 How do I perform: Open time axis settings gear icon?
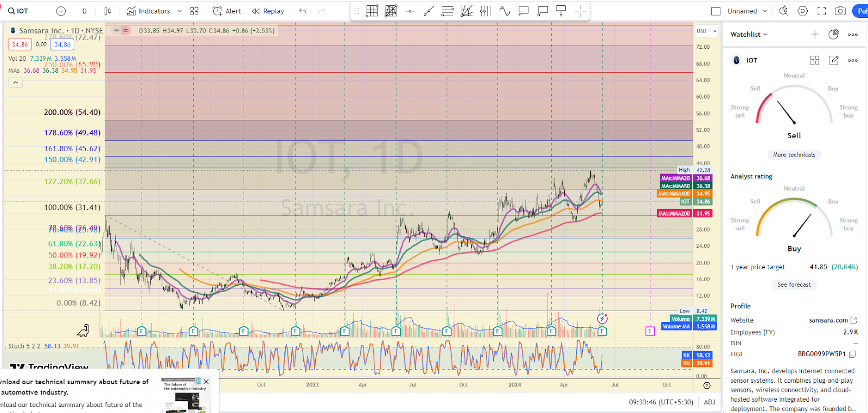pos(707,385)
